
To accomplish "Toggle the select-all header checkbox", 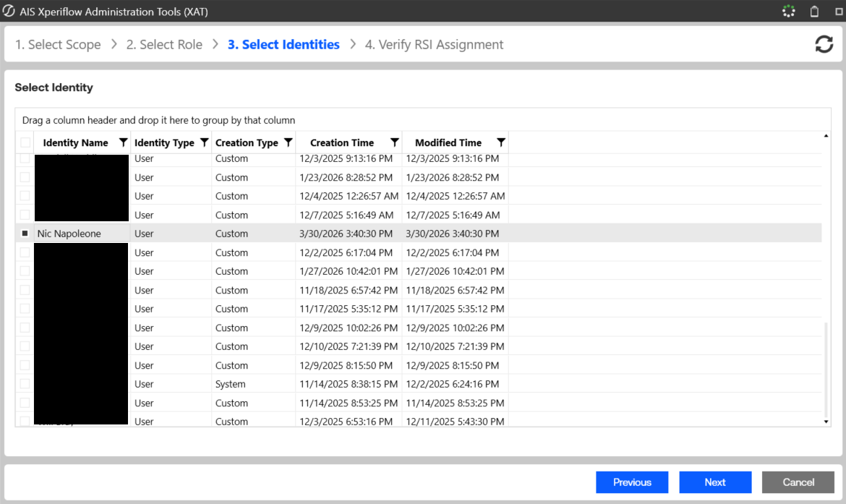I will [x=25, y=142].
